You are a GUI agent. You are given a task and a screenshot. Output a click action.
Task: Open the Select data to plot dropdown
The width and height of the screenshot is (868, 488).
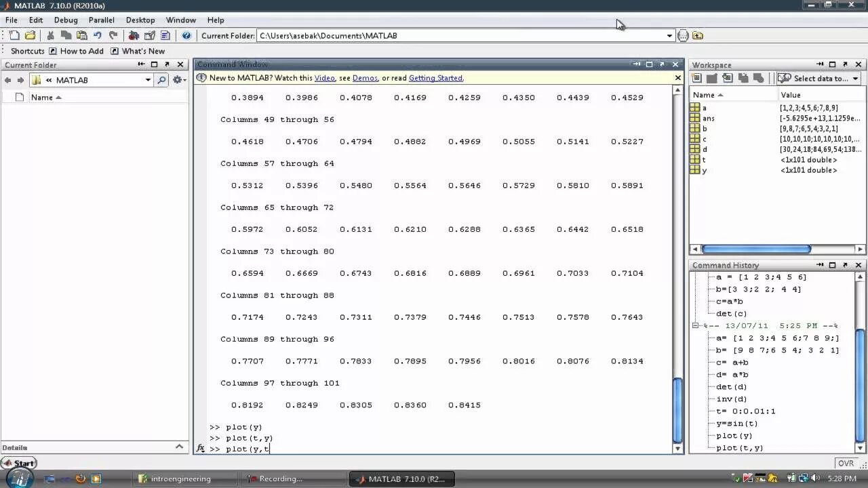[819, 78]
